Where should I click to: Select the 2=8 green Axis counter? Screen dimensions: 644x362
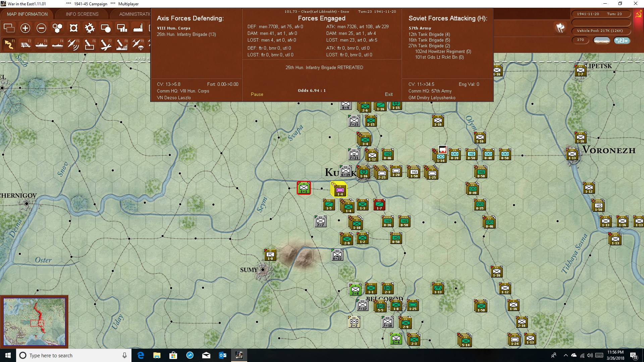[x=355, y=290]
